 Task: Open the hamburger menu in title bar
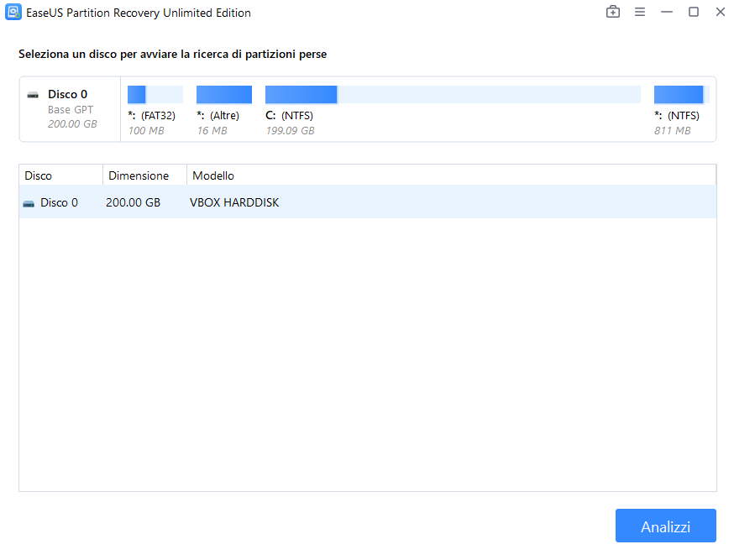coord(640,12)
